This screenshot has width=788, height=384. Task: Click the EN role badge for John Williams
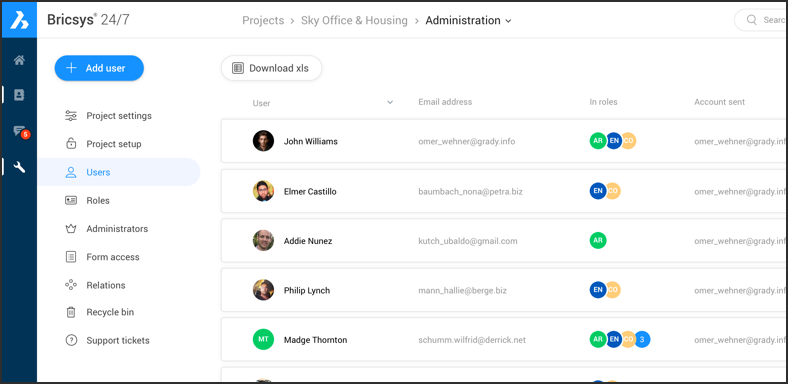point(614,141)
